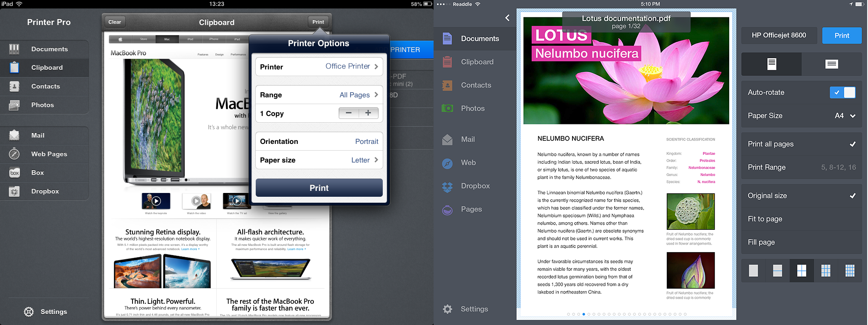Select the landscape orientation page icon
Viewport: 868px width, 325px height.
point(831,64)
